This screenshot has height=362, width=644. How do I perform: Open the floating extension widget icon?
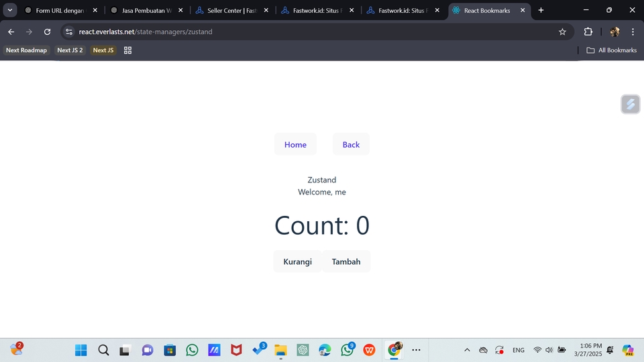(x=631, y=105)
